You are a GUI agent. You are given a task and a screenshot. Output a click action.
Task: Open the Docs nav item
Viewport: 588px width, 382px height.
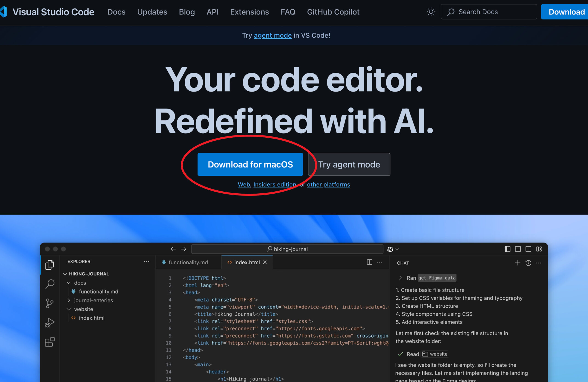(x=116, y=12)
